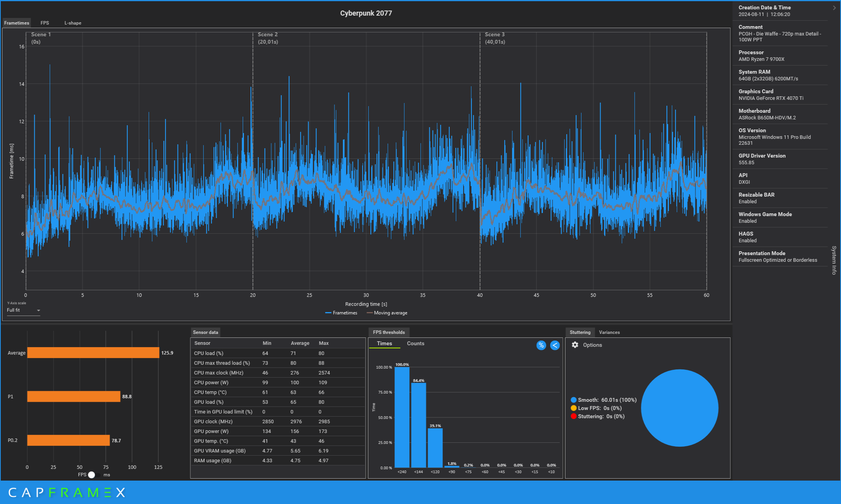
Task: Select the Times tab in FPS thresholds
Action: tap(384, 343)
